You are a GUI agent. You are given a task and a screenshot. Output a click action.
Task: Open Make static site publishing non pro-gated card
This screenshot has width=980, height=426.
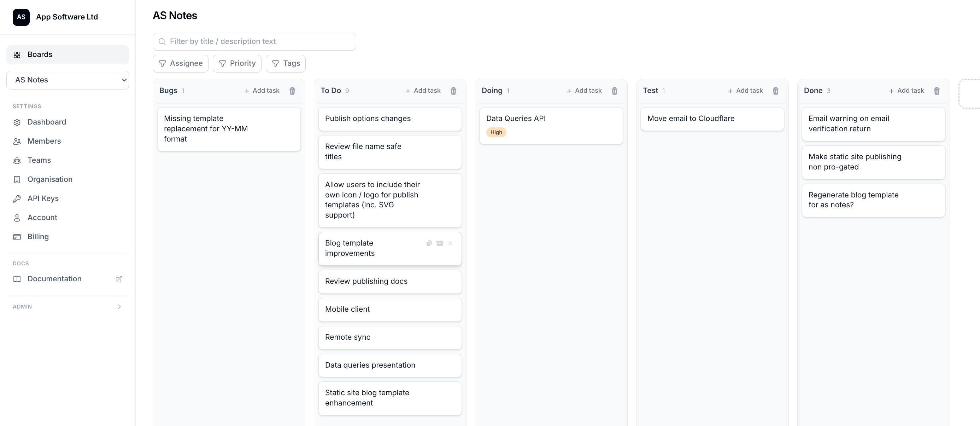tap(873, 162)
